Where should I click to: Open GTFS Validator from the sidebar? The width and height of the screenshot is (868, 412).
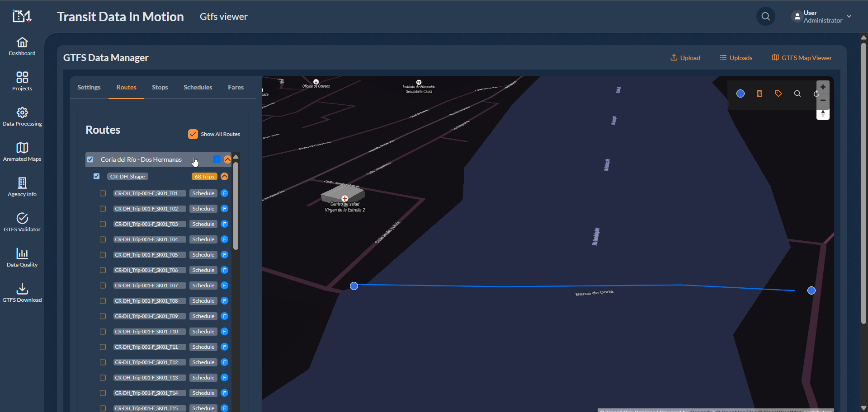[x=22, y=222]
